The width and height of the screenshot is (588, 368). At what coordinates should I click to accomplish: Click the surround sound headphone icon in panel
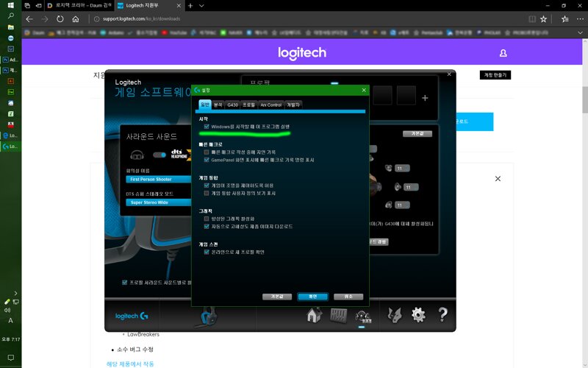point(137,155)
